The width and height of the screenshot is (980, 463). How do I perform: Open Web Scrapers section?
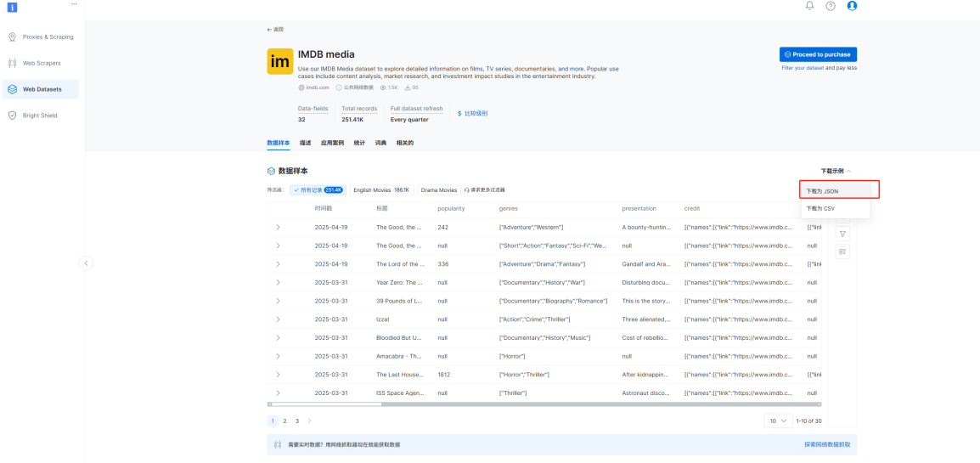click(x=41, y=63)
